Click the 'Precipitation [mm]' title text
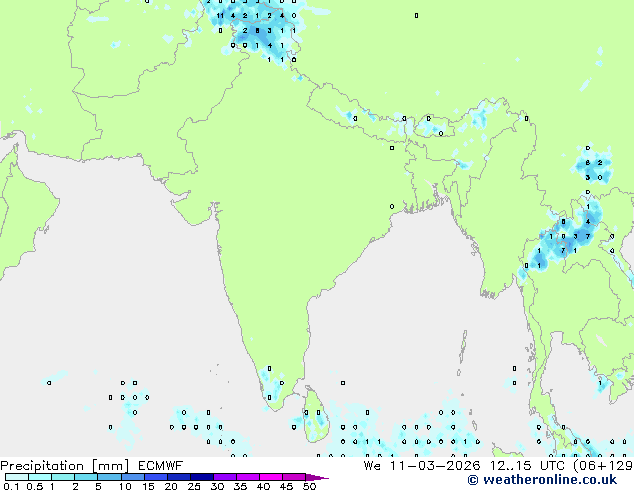Screen dimensions: 634x490 65,466
